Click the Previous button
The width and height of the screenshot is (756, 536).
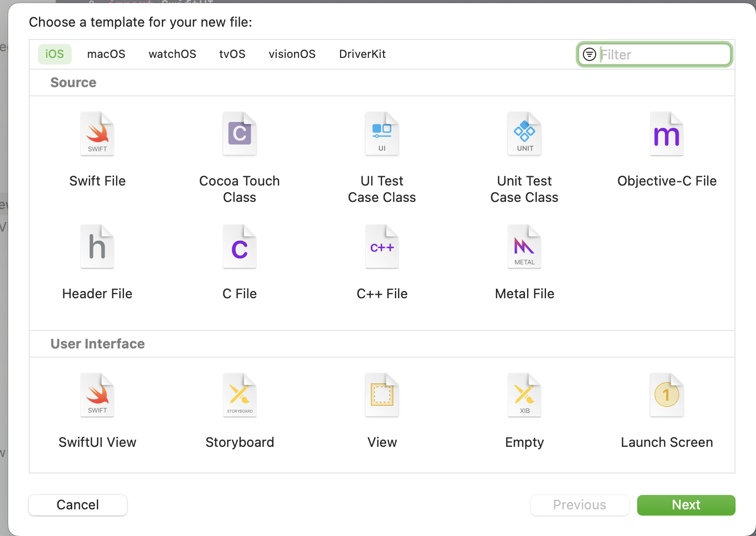point(580,505)
